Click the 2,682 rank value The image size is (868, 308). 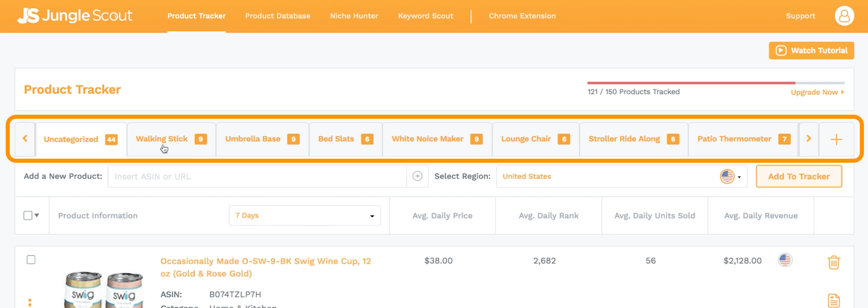[x=544, y=260]
